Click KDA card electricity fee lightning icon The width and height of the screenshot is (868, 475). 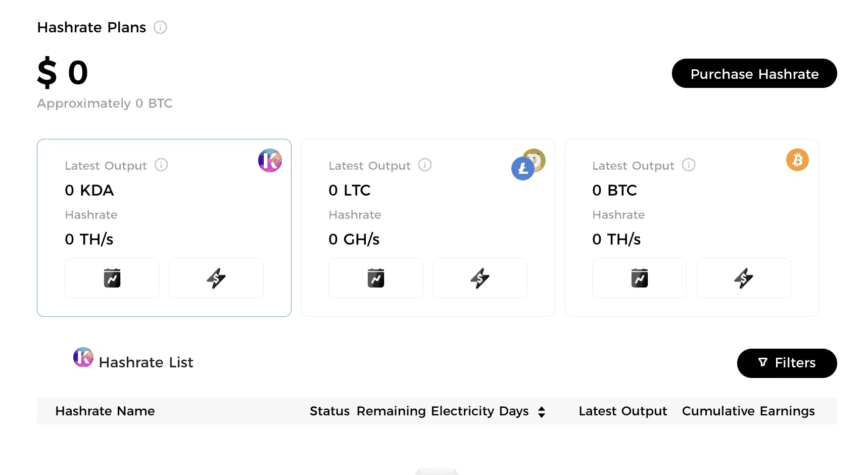(216, 278)
